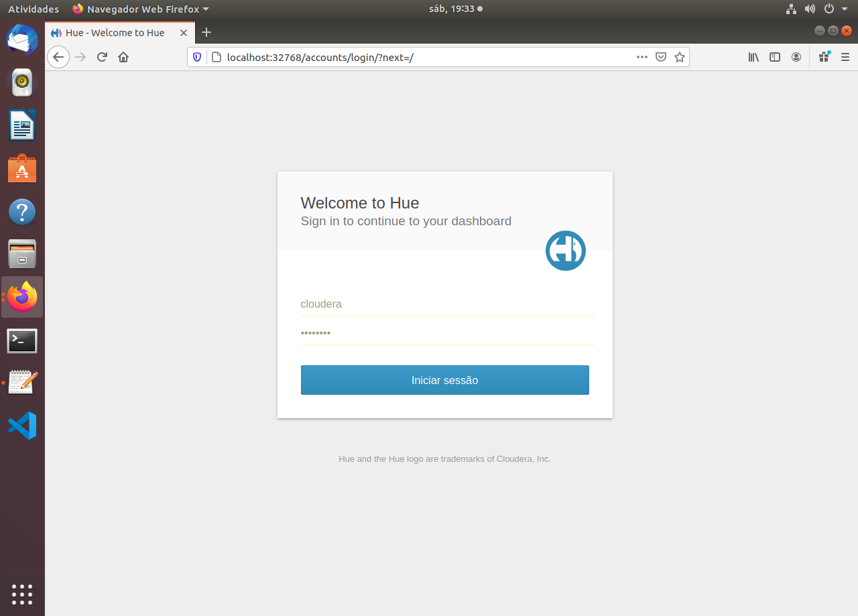The height and width of the screenshot is (616, 858).
Task: Open Firefox Library icon
Action: pos(753,57)
